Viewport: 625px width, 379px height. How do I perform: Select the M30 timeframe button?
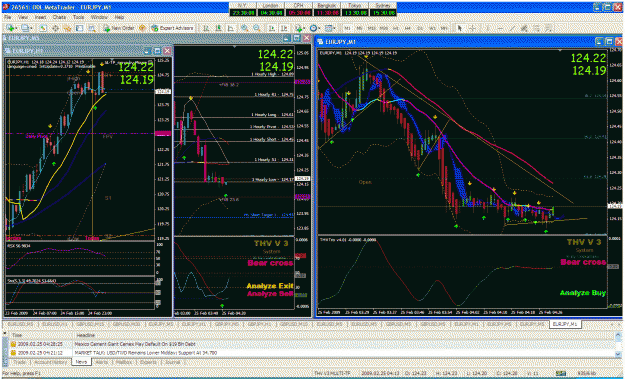point(383,28)
